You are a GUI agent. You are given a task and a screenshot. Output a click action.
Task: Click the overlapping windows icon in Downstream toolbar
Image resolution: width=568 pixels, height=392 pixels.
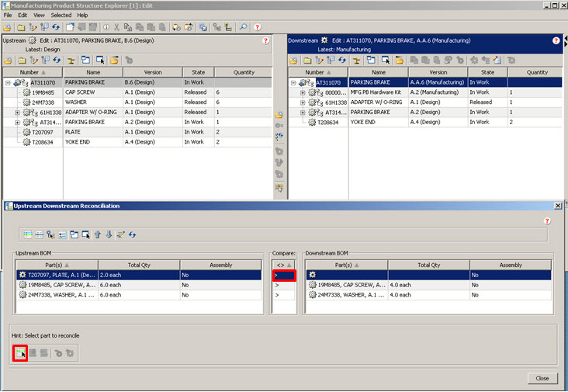(371, 60)
